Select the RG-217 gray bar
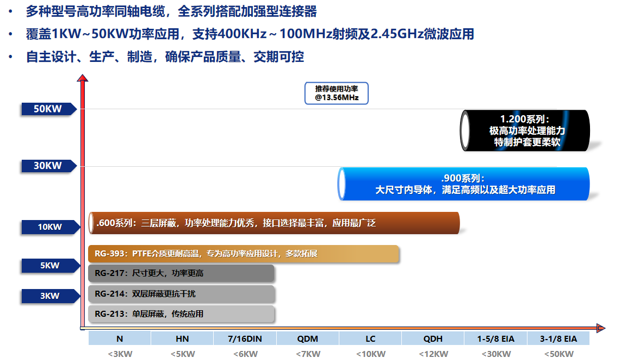This screenshot has width=627, height=364. [181, 273]
